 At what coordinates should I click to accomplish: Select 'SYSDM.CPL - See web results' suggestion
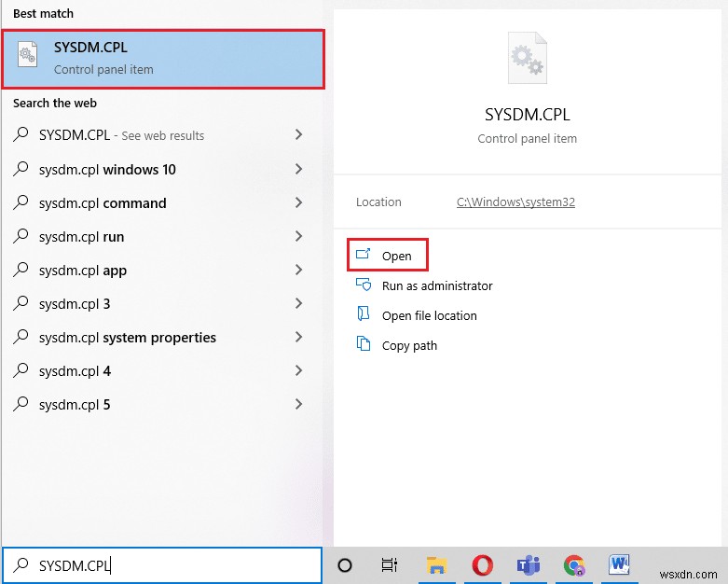coord(162,135)
